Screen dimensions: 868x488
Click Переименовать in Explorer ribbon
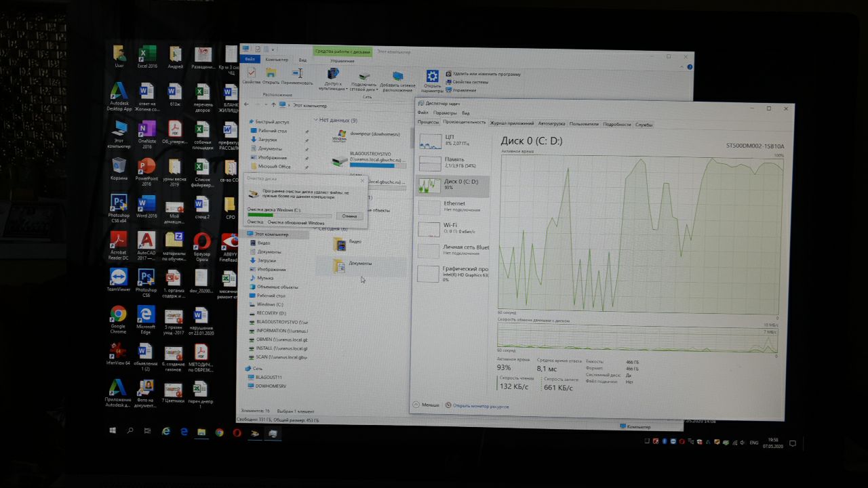[297, 75]
